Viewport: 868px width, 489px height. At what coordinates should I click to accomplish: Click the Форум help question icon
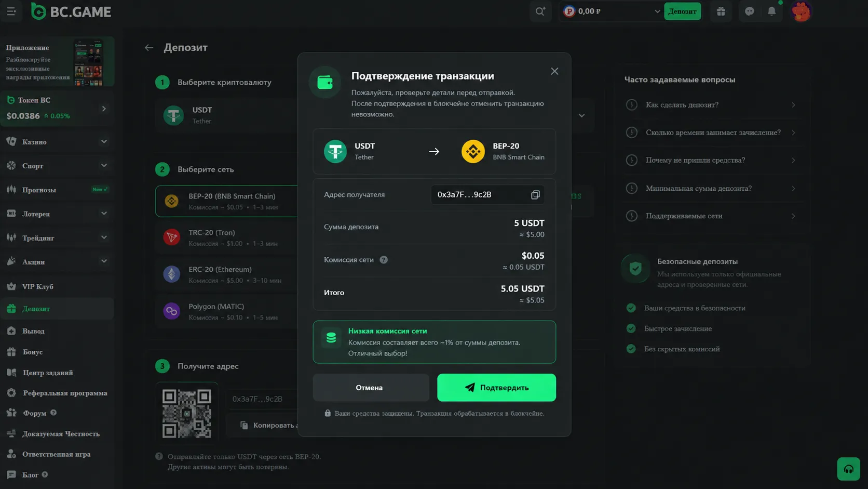pos(53,413)
